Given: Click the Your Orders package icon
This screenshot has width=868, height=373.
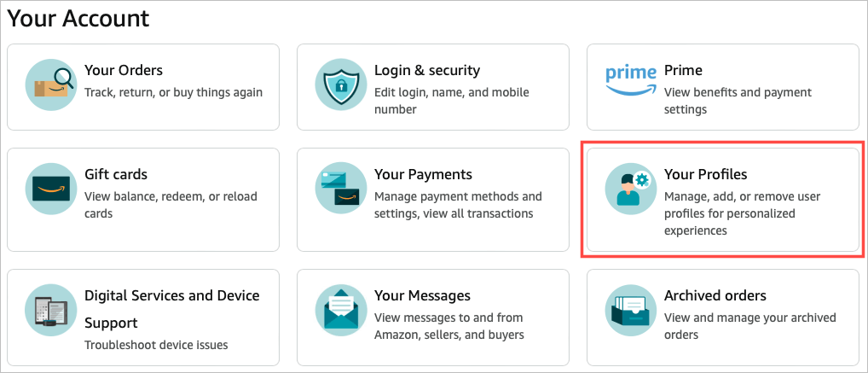Looking at the screenshot, I should pos(50,85).
